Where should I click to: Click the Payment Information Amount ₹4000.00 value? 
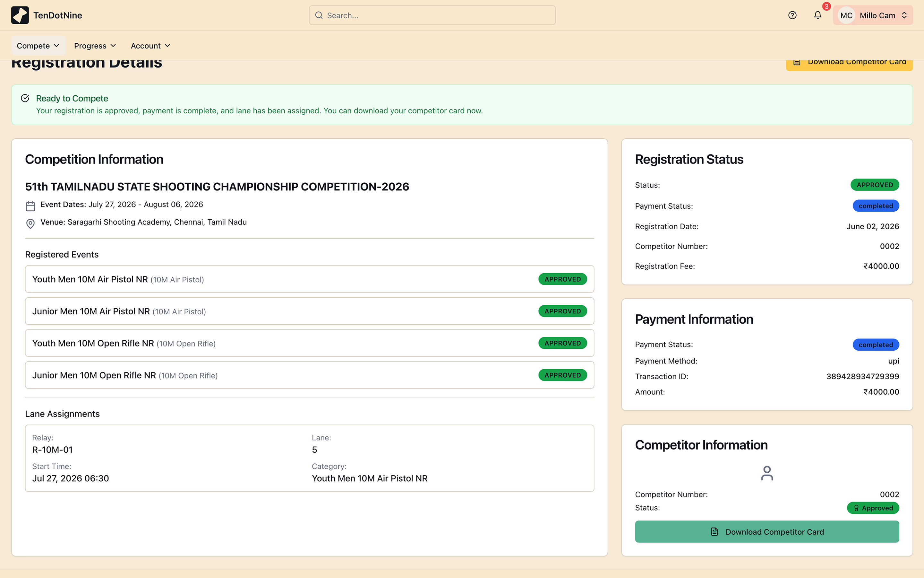point(881,392)
